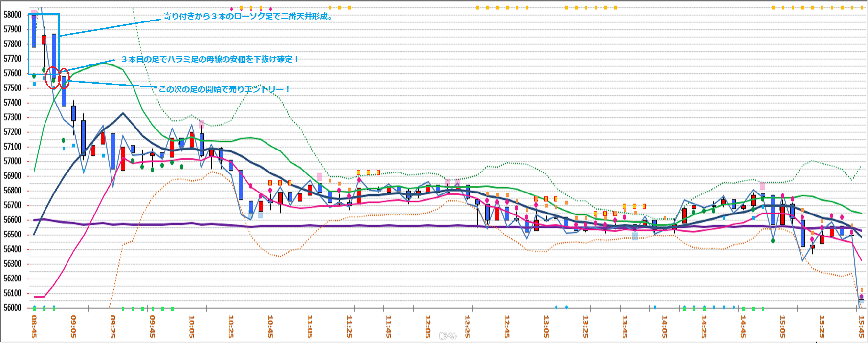Select the first blue candlestick at 08:45
This screenshot has width=868, height=343.
[x=34, y=30]
